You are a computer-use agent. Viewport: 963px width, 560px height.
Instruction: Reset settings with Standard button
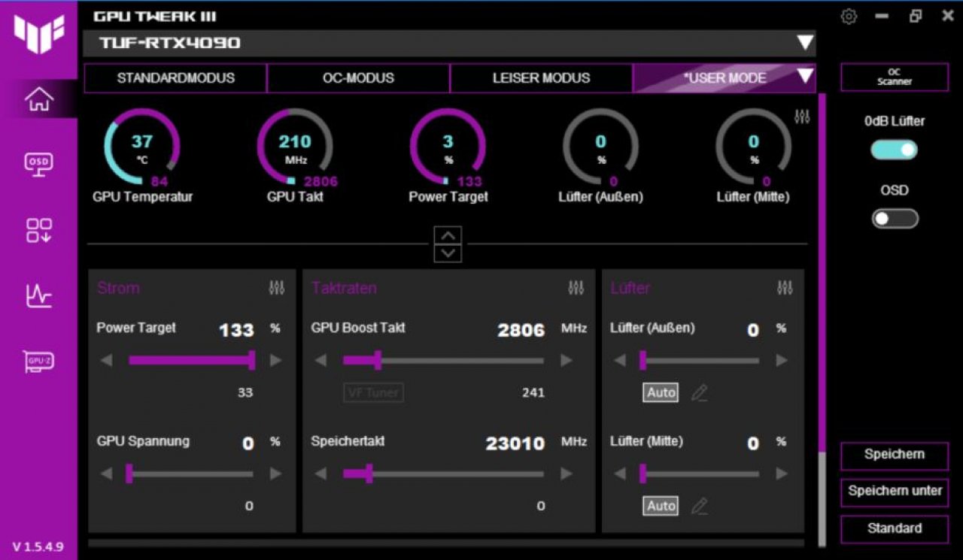pyautogui.click(x=895, y=528)
